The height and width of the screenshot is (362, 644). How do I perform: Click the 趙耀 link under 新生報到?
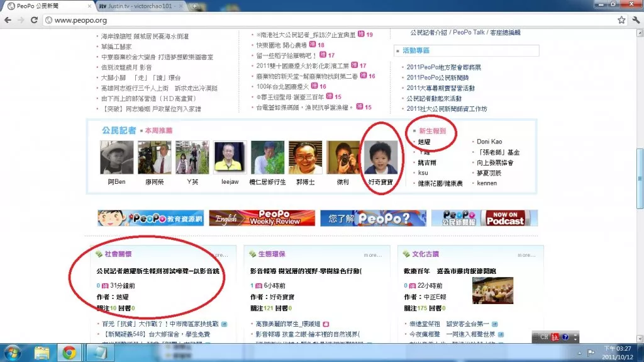click(424, 142)
